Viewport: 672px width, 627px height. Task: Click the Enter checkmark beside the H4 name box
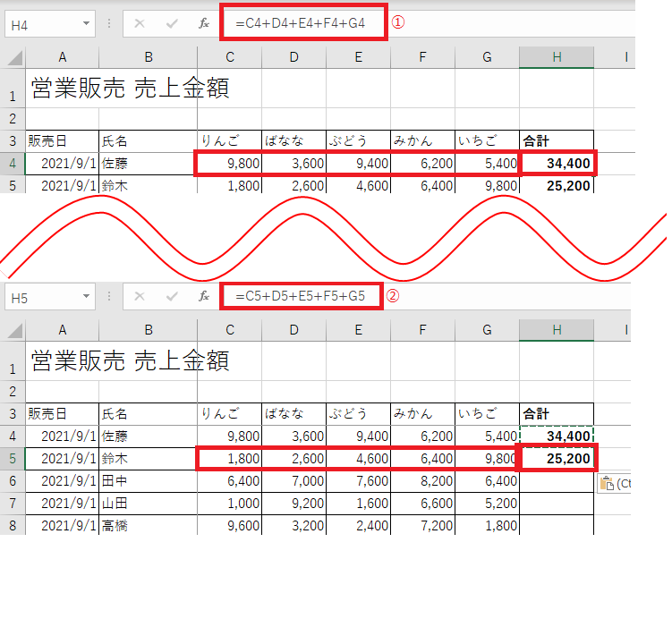[172, 24]
